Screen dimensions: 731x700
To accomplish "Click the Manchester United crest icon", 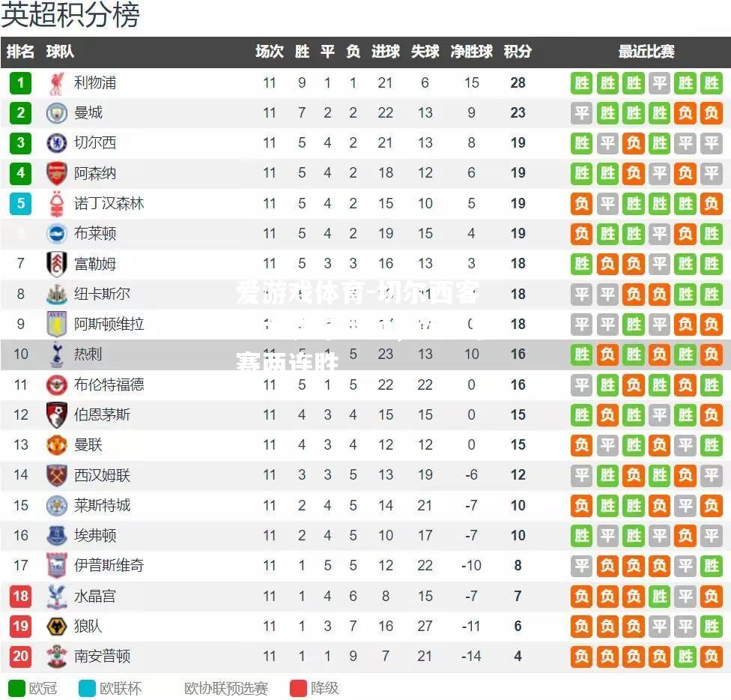I will coord(56,445).
